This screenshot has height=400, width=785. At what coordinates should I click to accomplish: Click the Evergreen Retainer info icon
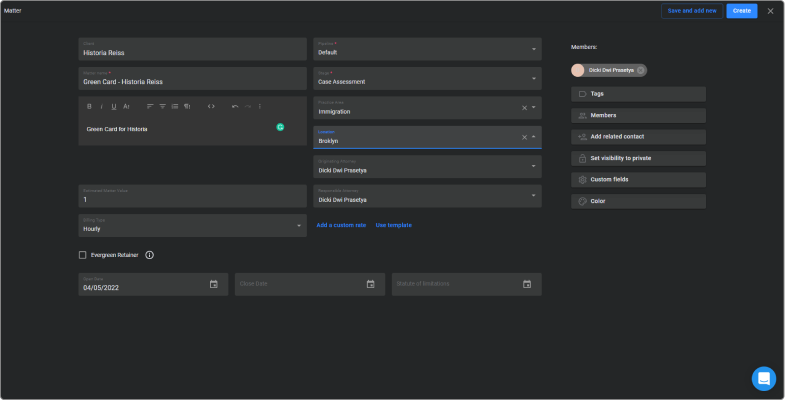[150, 255]
